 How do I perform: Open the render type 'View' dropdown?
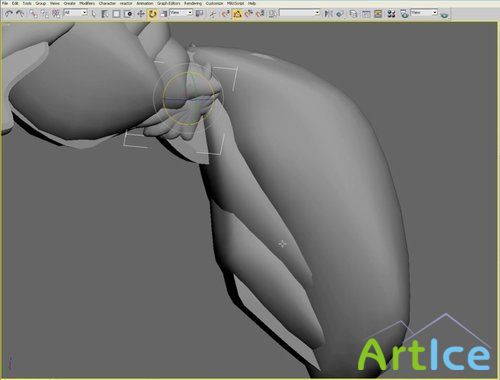click(424, 13)
